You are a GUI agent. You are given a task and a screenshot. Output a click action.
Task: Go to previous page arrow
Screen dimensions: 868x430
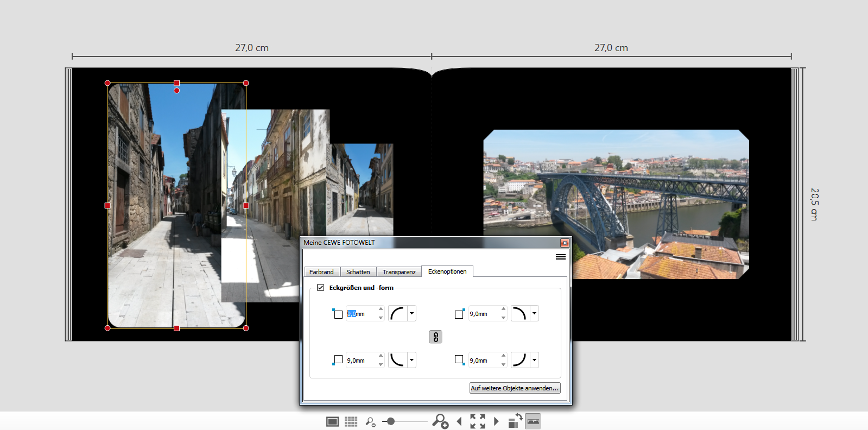(x=459, y=421)
